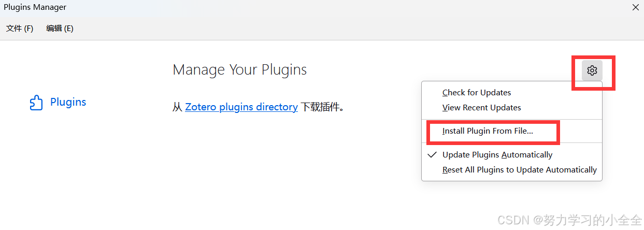This screenshot has height=230, width=644.
Task: Switch to the Plugins sidebar category label
Action: click(x=68, y=102)
